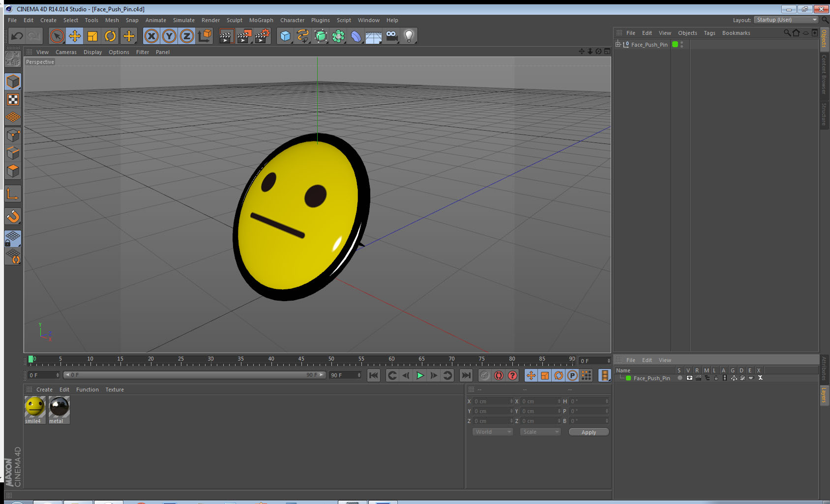830x504 pixels.
Task: Click the Apply button
Action: tap(589, 432)
